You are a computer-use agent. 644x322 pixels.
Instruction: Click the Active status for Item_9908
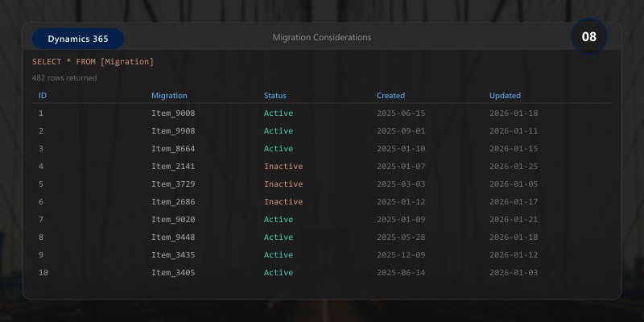pos(278,130)
